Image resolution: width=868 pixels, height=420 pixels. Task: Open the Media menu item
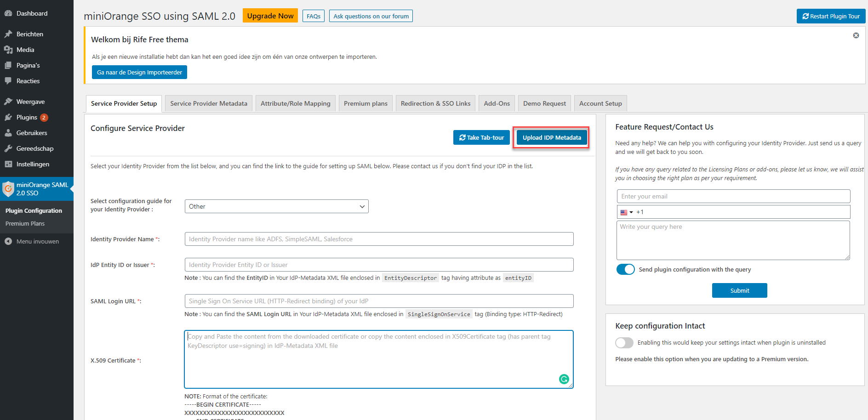[37, 50]
